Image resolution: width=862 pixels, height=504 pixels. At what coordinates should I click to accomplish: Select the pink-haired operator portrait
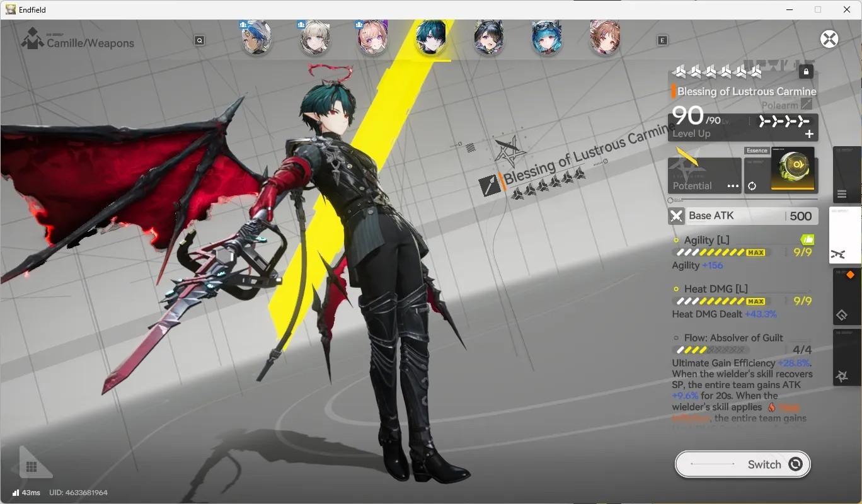(x=372, y=38)
